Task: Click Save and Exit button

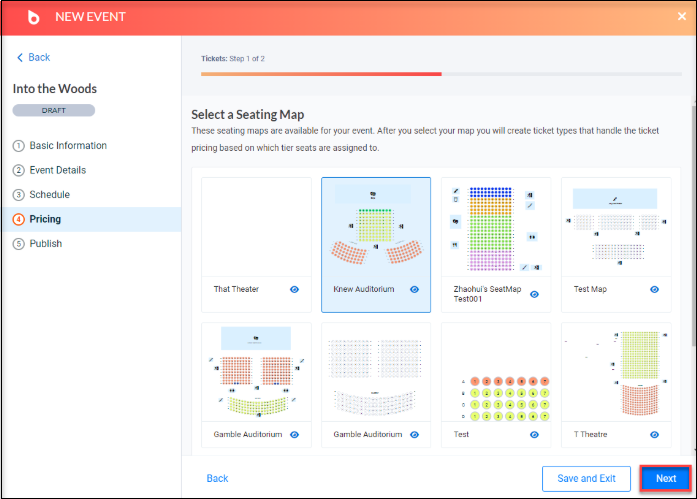Action: click(586, 479)
